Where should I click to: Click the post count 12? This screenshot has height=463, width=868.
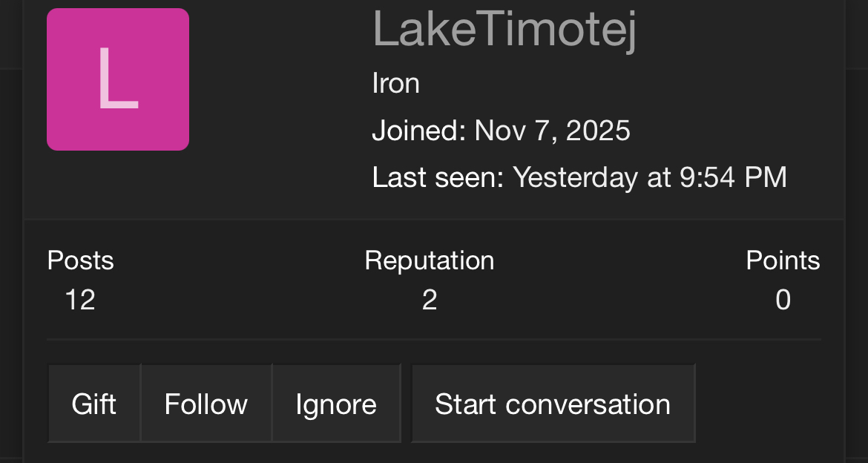(80, 300)
